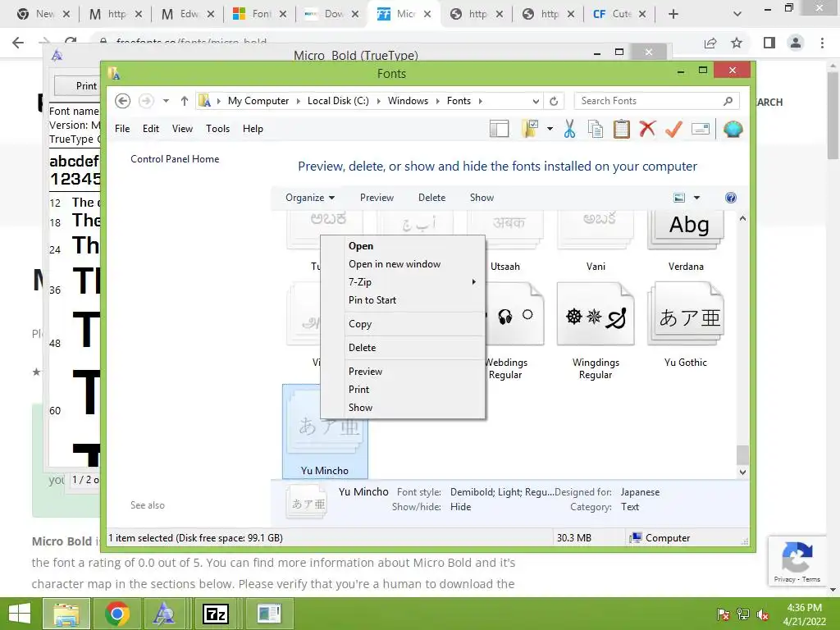Choose Open in the context menu
840x630 pixels.
pyautogui.click(x=403, y=246)
